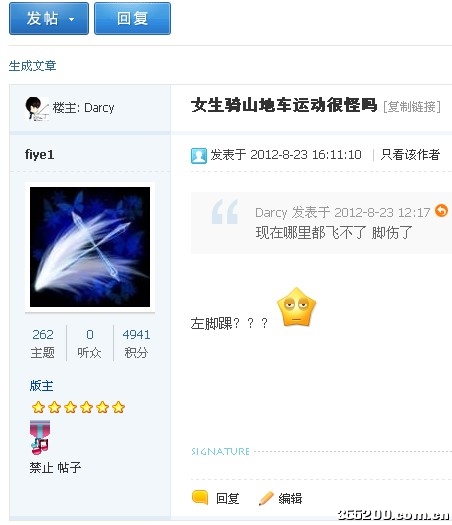
Task: Click the 回复 button at top
Action: pos(132,18)
